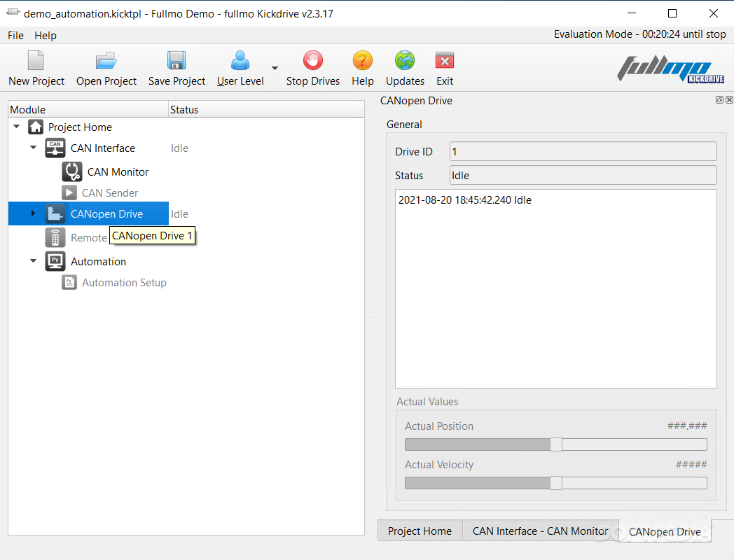Stop all drives with red hand icon

click(x=312, y=61)
